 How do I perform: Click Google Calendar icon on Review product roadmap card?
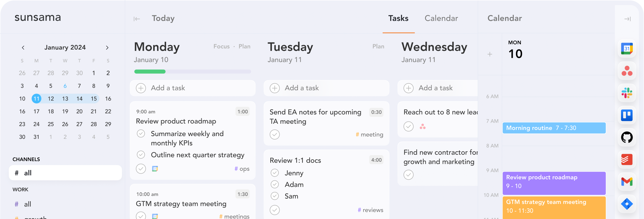[x=155, y=169]
